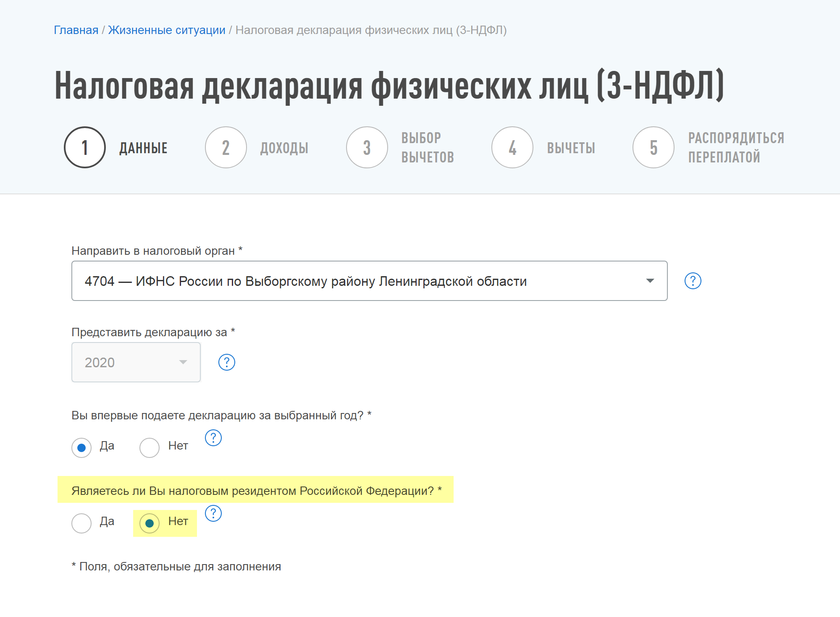The image size is (840, 617).
Task: Click the main page heading 'Налоговая декларация физических лиц (3-НДФЛ)'
Action: pyautogui.click(x=389, y=86)
